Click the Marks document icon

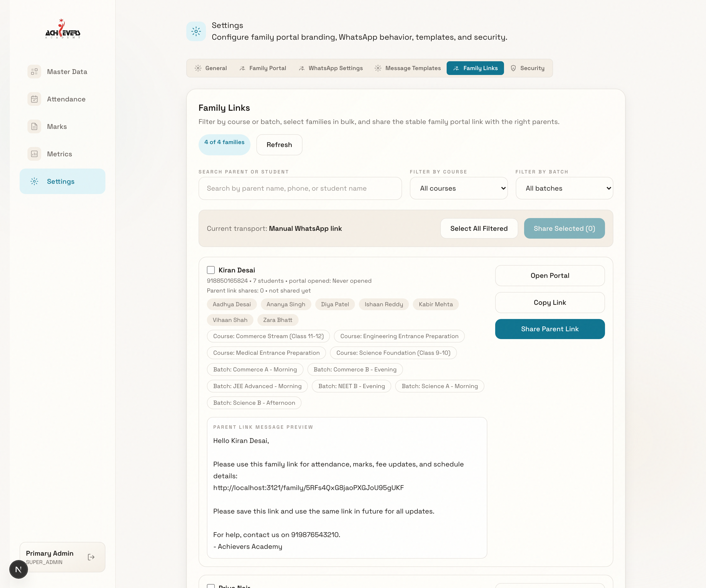click(x=34, y=126)
